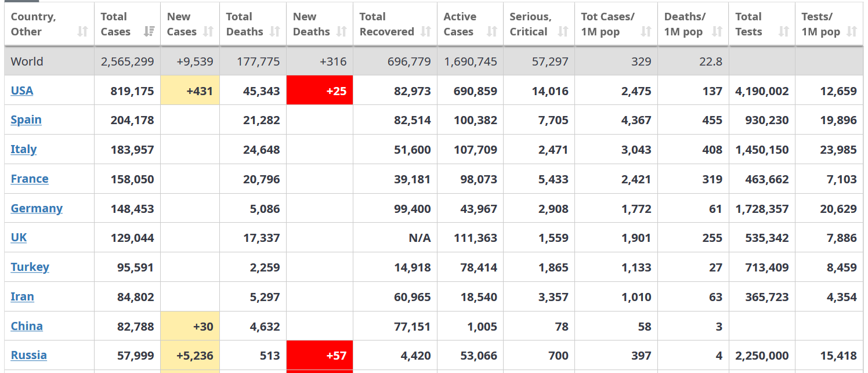Select USA total tests 4,190,002
Screen dimensions: 868x373
pyautogui.click(x=762, y=91)
